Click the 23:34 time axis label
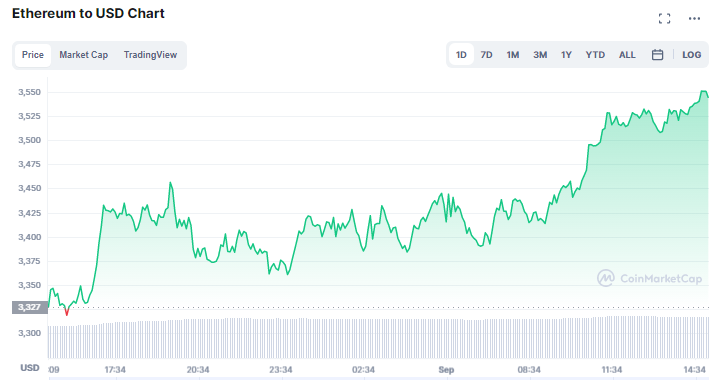Image resolution: width=718 pixels, height=380 pixels. [x=281, y=369]
